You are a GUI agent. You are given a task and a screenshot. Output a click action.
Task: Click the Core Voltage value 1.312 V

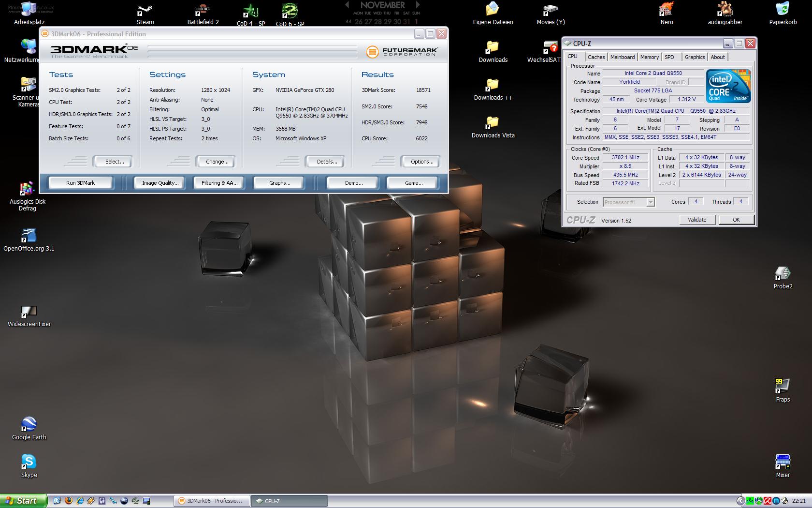coord(687,100)
